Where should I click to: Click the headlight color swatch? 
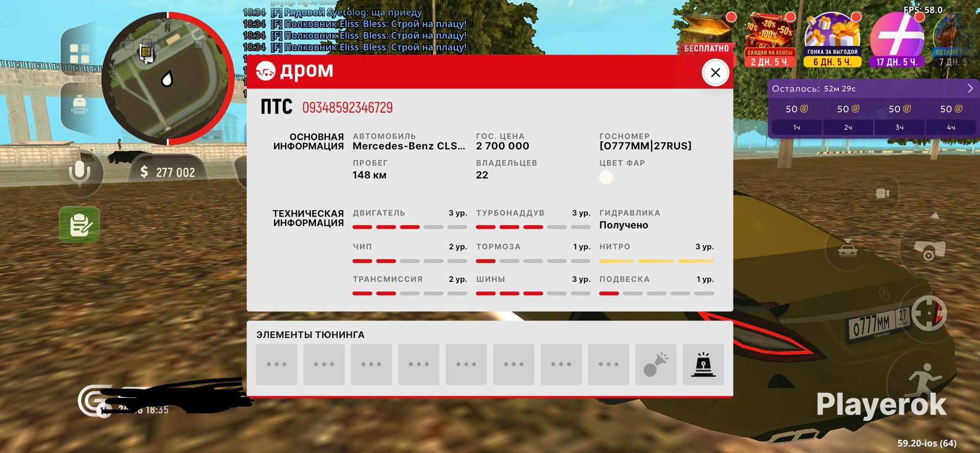tap(606, 177)
